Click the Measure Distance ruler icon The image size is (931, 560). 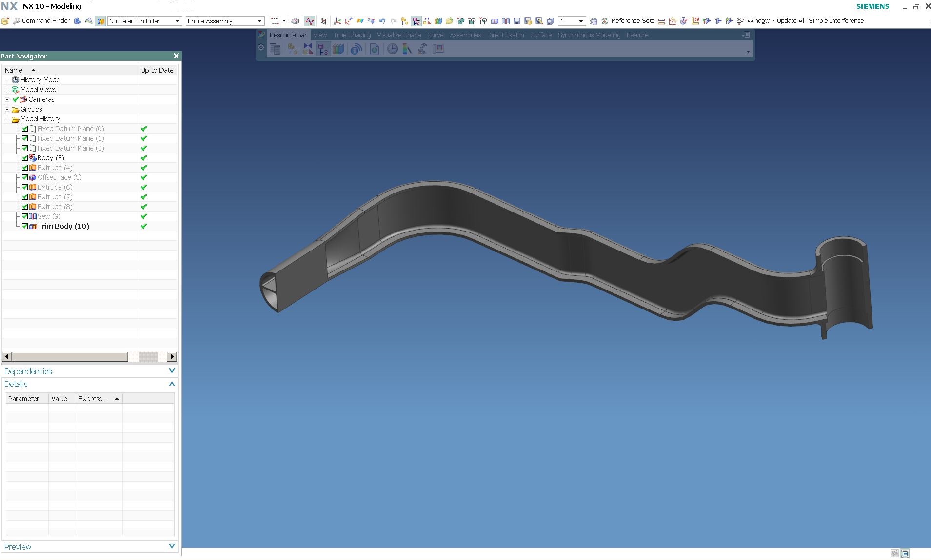coord(661,21)
